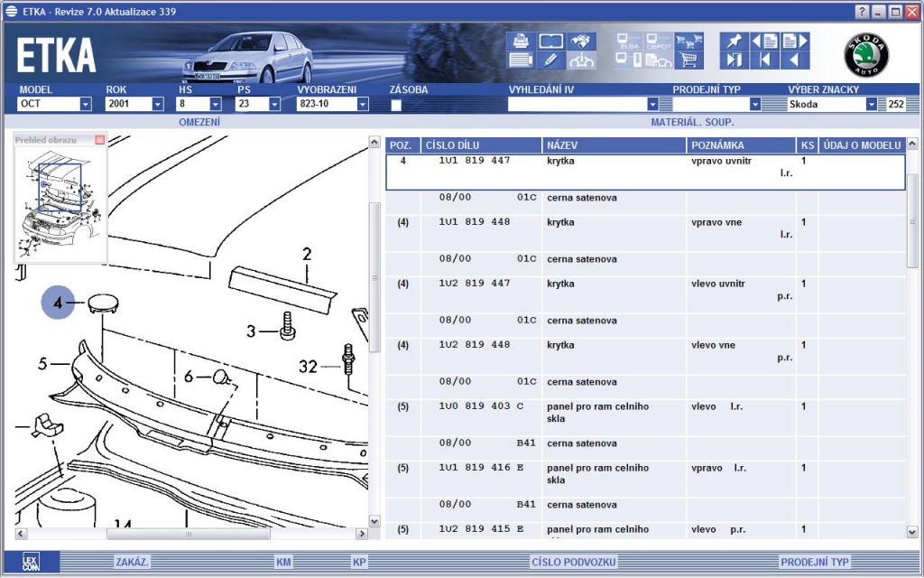Select part number 1U0 819 403 C
This screenshot has width=924, height=578.
pos(481,406)
